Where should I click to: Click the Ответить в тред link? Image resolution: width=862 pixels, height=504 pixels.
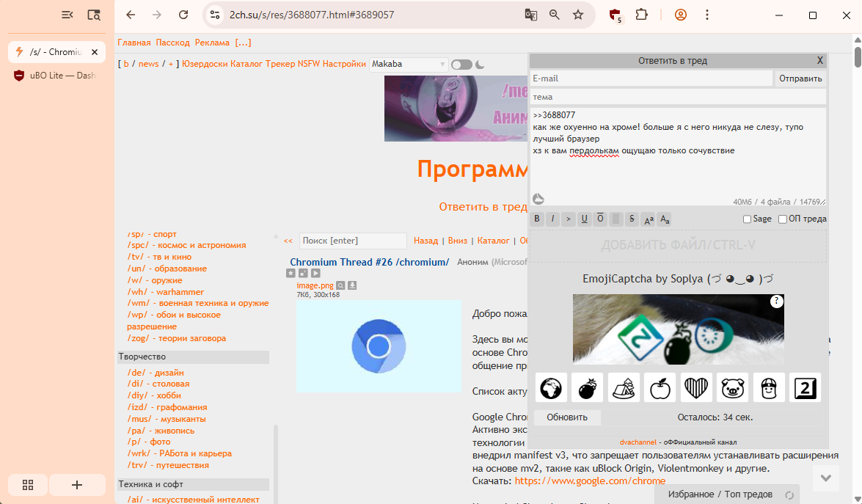pyautogui.click(x=483, y=207)
